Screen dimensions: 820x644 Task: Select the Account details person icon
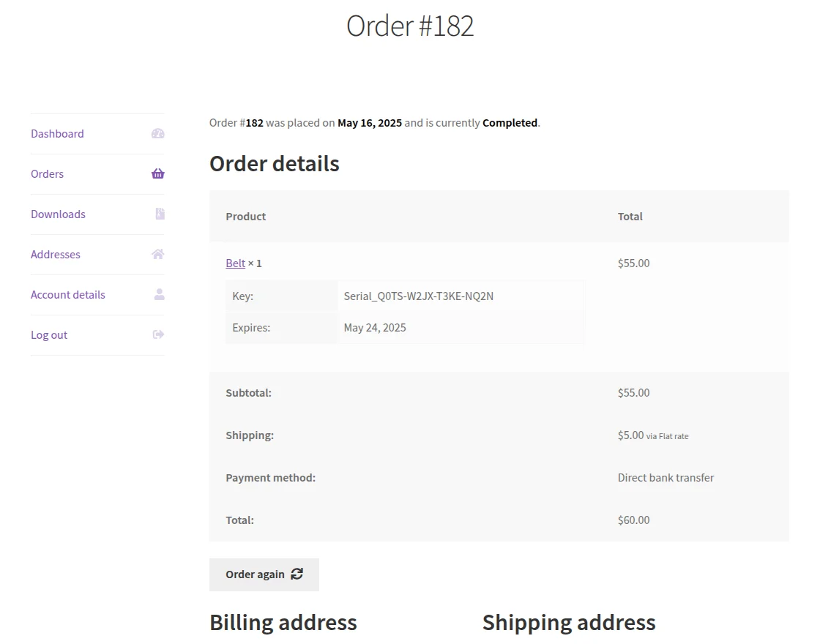pyautogui.click(x=158, y=294)
